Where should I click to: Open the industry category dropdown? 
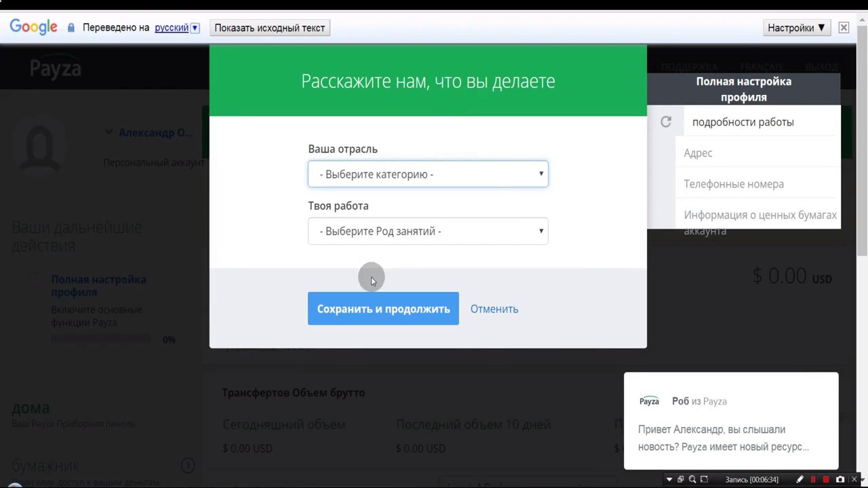[x=428, y=174]
